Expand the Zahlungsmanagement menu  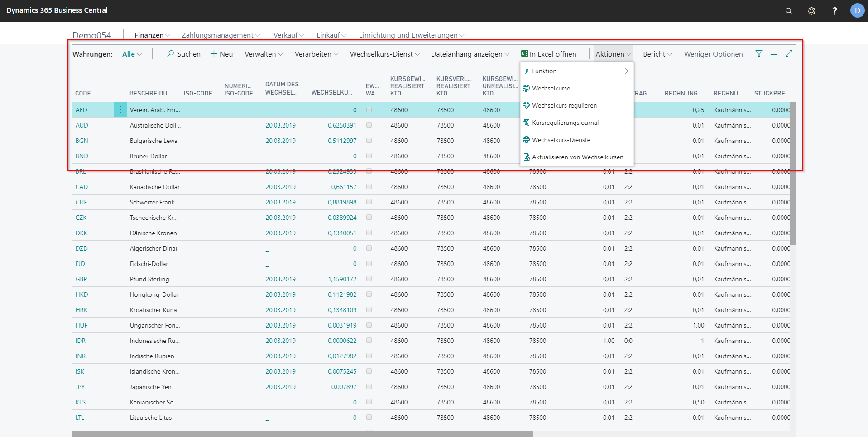(x=221, y=35)
